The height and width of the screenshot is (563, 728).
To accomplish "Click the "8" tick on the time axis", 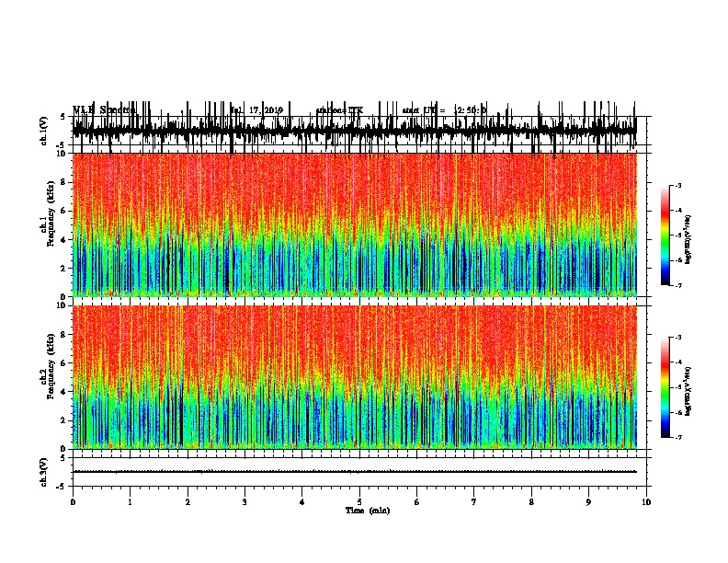I will [x=531, y=502].
